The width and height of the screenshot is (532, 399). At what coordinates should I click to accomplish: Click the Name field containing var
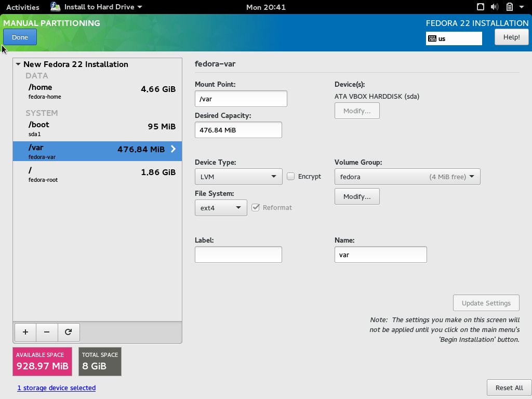click(381, 255)
